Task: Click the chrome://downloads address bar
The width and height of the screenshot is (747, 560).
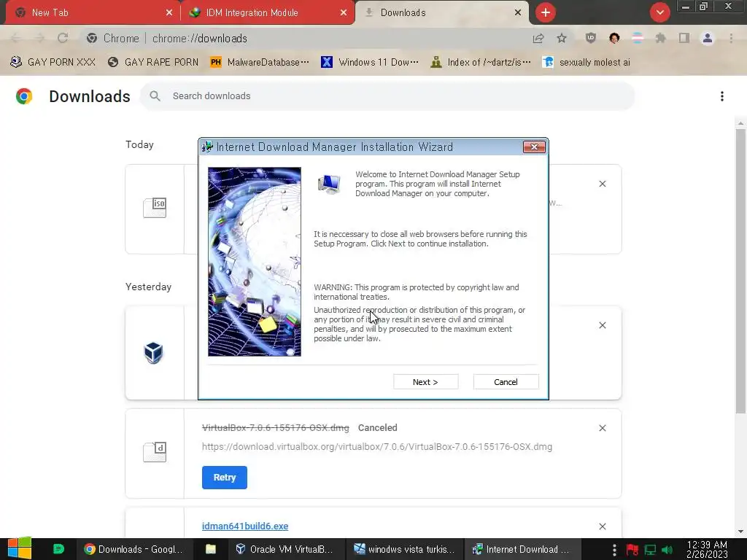Action: 305,38
